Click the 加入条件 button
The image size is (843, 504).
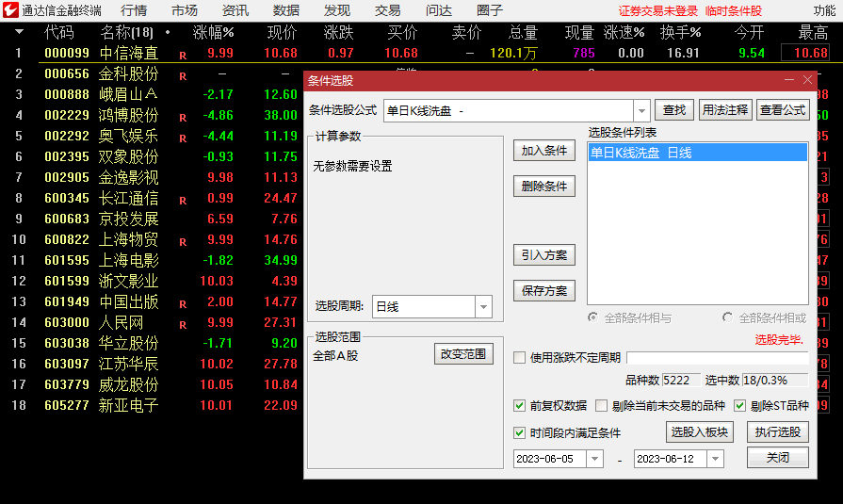pyautogui.click(x=544, y=151)
